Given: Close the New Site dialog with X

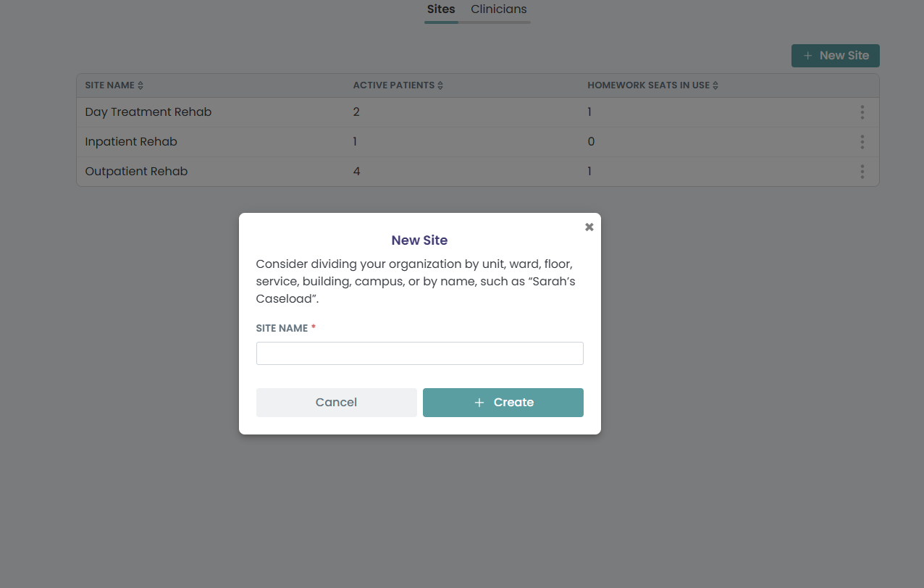Looking at the screenshot, I should [x=589, y=227].
